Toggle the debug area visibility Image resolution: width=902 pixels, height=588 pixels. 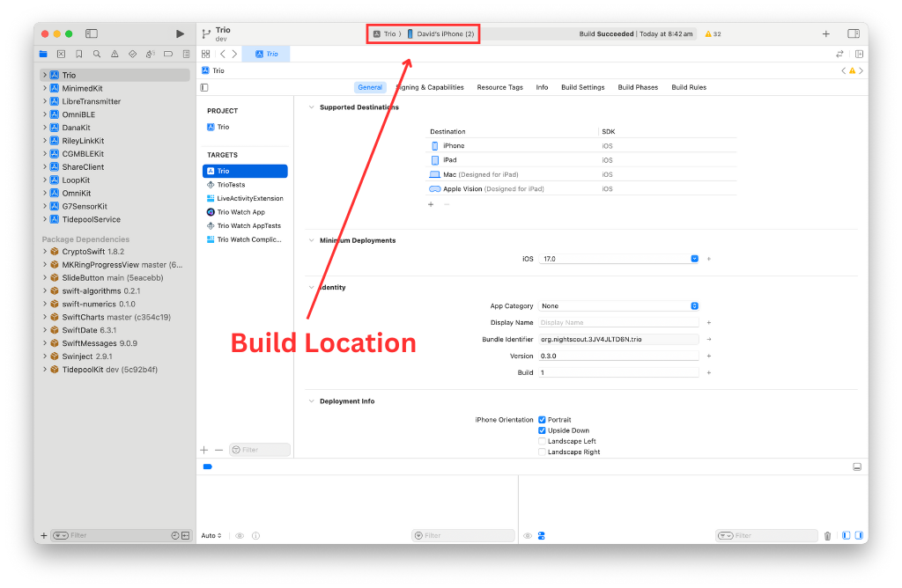point(857,467)
